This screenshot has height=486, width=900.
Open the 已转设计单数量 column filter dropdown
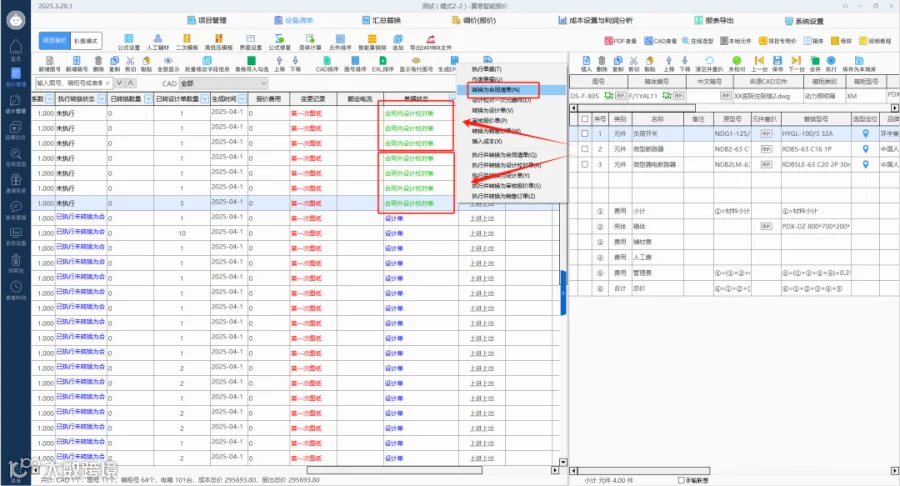(205, 99)
